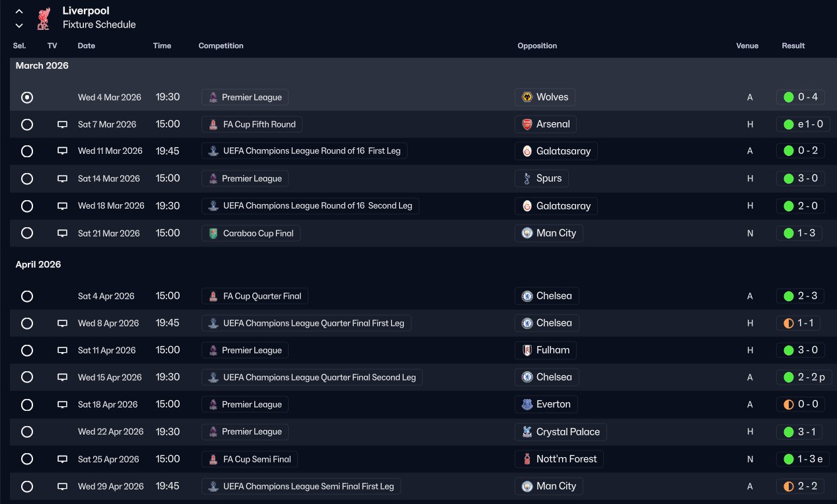Open the 0 - 0 Everton result
Viewport: 837px width, 504px height.
pos(800,404)
